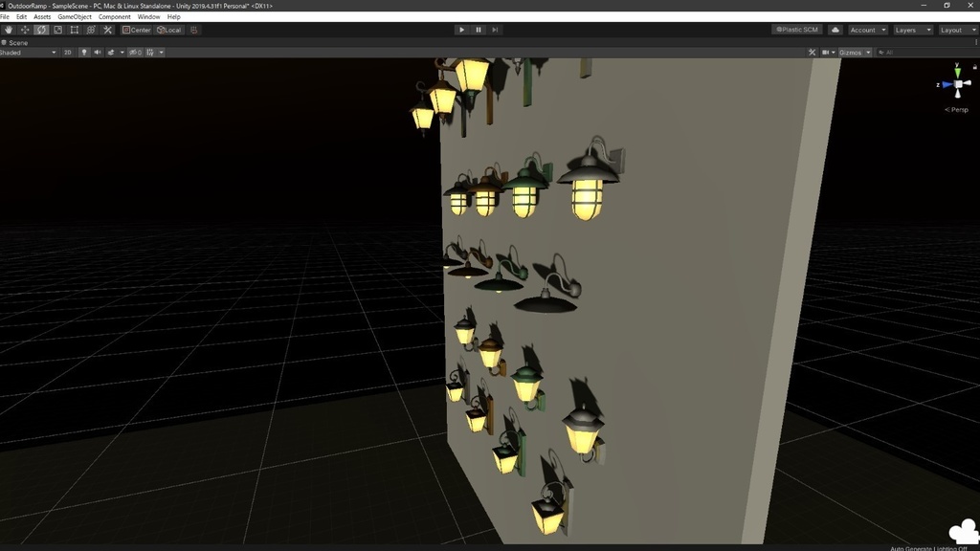Viewport: 980px width, 551px height.
Task: Open the Edit menu
Action: point(21,17)
